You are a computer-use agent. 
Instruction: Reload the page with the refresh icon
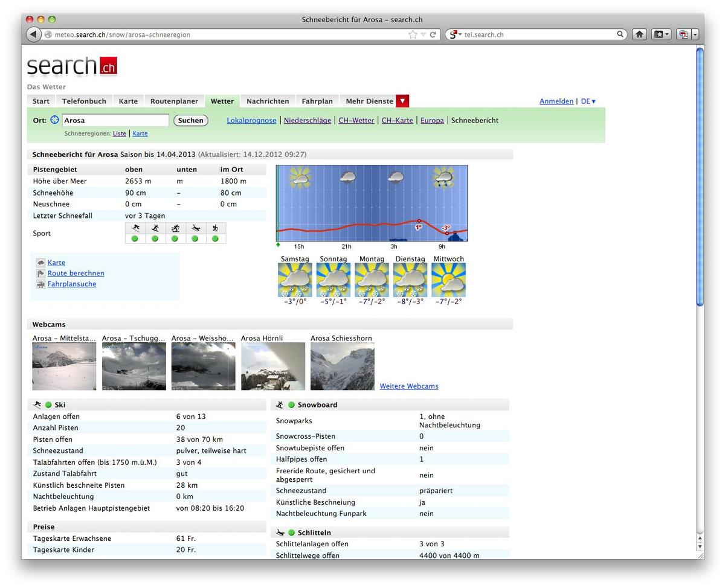433,34
